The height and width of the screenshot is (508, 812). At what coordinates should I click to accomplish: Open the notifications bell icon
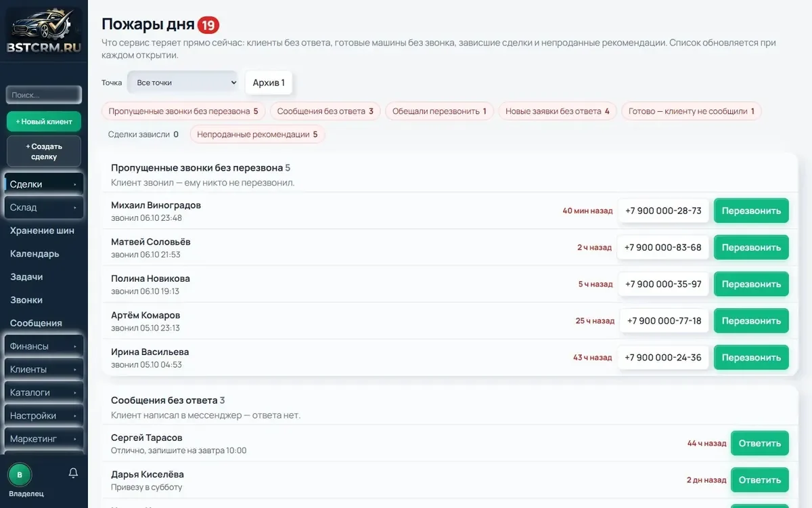click(73, 473)
